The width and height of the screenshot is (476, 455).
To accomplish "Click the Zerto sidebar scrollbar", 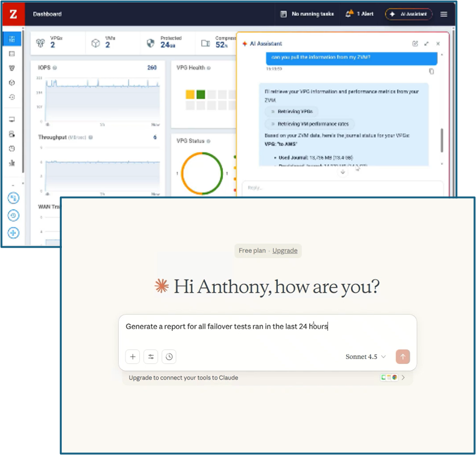I will pos(23,102).
